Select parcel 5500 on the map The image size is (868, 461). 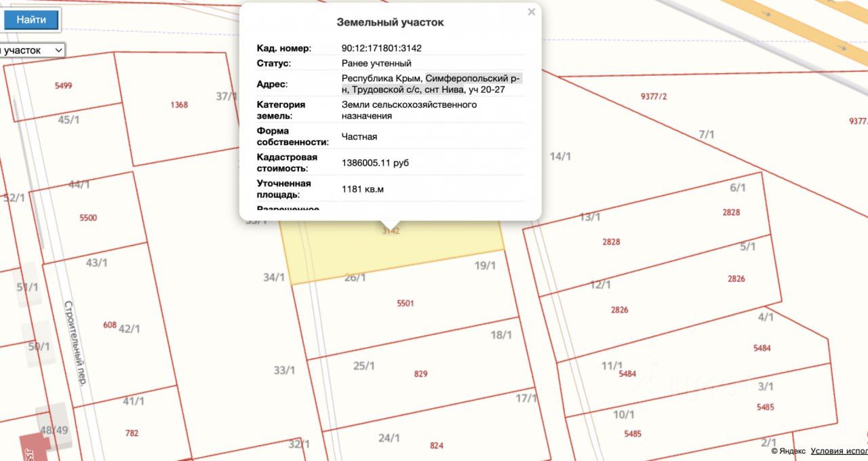(x=88, y=218)
